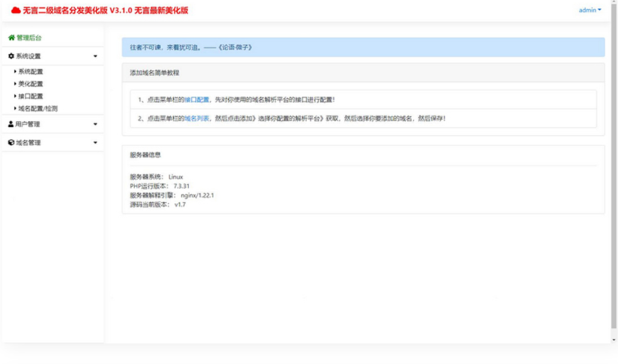This screenshot has height=364, width=618.
Task: Click the arrow icon before 系统配置
Action: [16, 71]
